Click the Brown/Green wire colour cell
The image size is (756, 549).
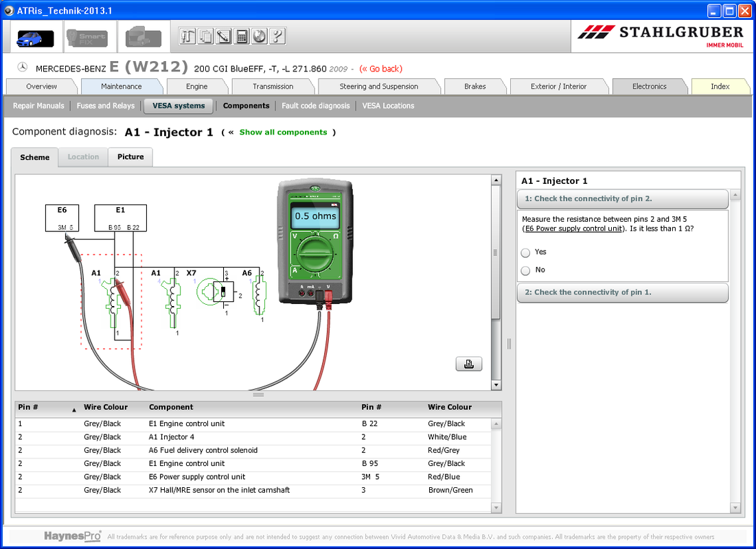[450, 490]
